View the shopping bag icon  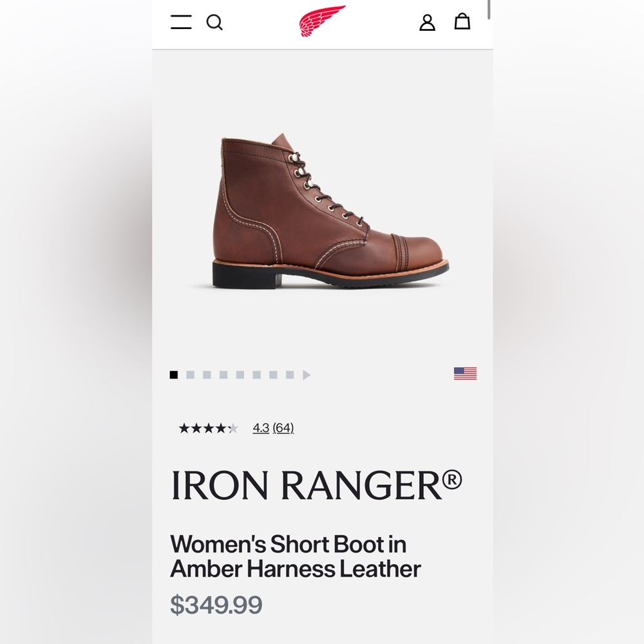[462, 23]
